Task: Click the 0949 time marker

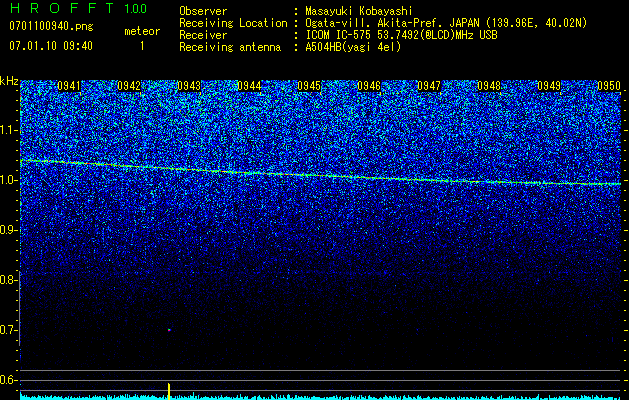Action: (549, 86)
